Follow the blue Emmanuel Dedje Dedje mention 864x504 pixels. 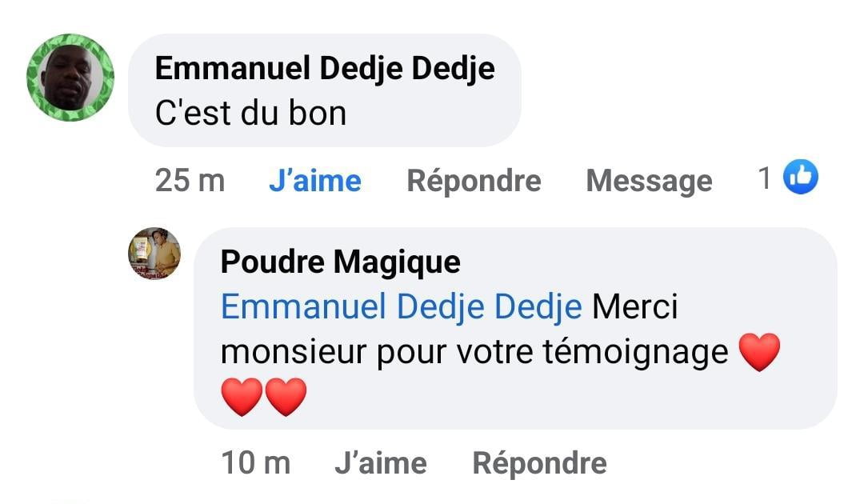pyautogui.click(x=402, y=307)
